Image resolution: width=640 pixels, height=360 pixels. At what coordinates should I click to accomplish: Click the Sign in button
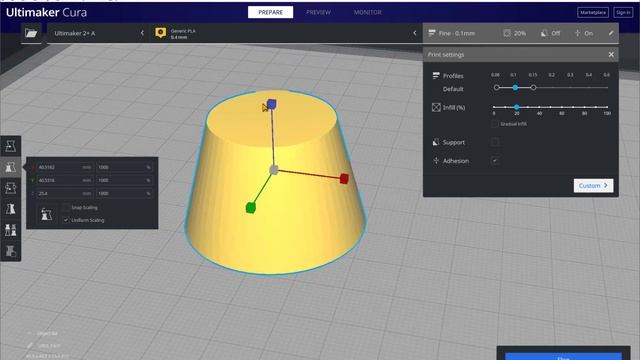[x=623, y=13]
